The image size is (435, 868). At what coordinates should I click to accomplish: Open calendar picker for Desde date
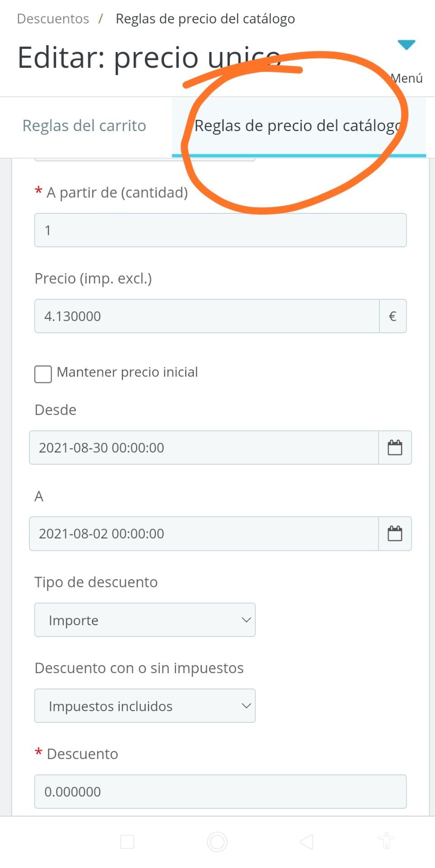click(x=395, y=448)
